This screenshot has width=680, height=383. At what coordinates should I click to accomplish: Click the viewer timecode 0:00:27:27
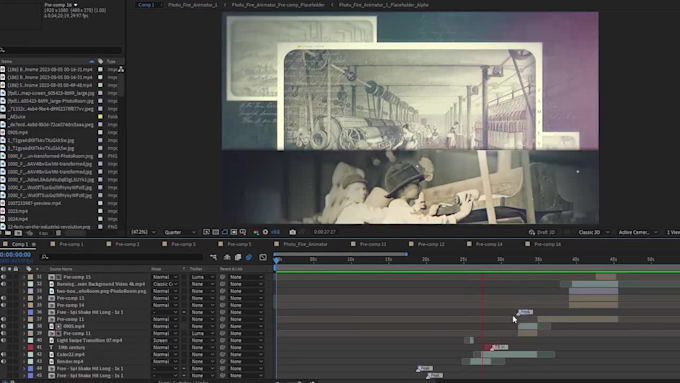[325, 232]
